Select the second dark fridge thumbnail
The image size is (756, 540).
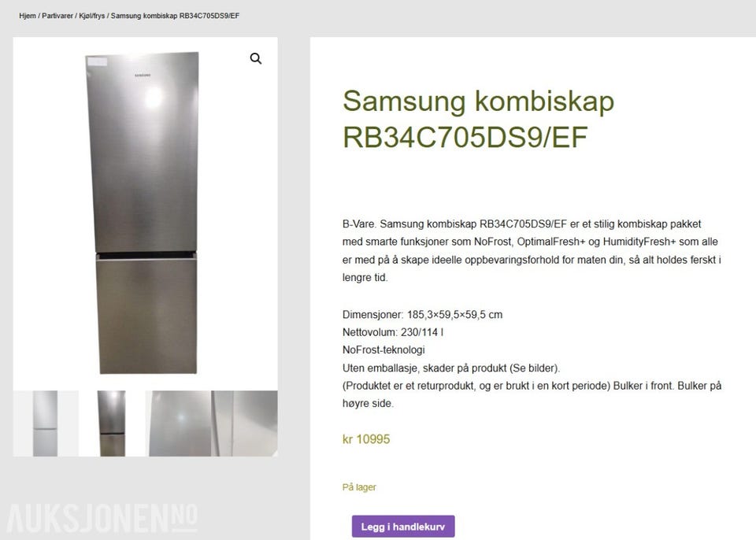112,423
